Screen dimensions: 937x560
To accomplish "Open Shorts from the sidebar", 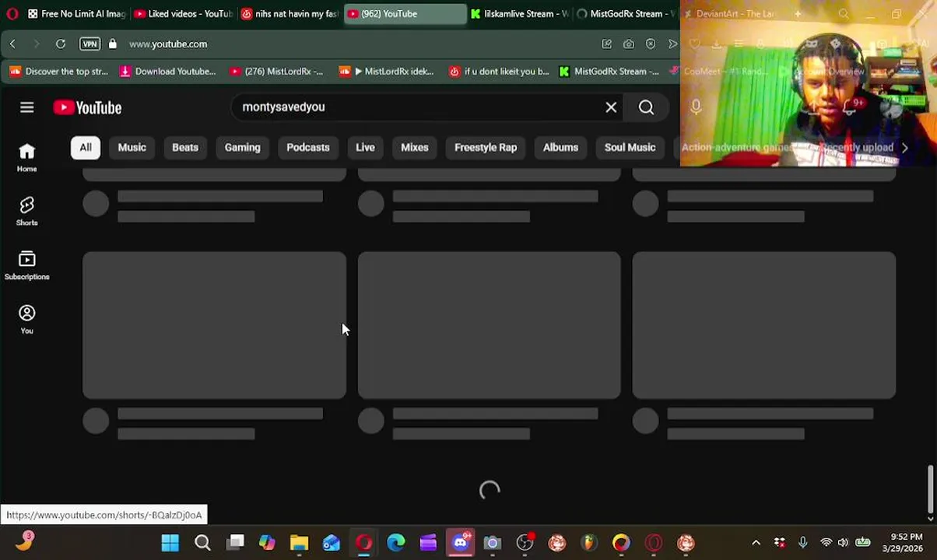I will 27,212.
